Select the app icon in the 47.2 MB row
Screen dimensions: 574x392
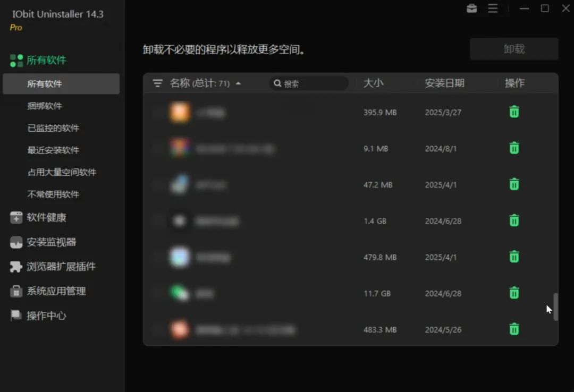(x=180, y=185)
